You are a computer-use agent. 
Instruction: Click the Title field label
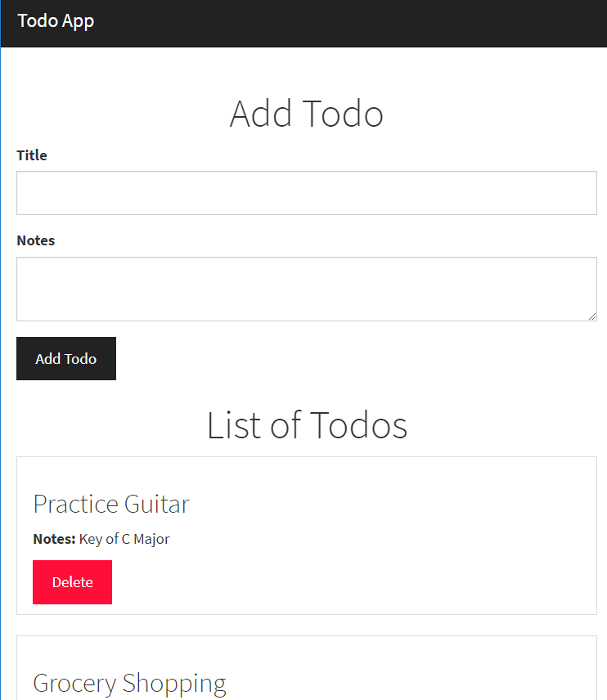tap(32, 155)
